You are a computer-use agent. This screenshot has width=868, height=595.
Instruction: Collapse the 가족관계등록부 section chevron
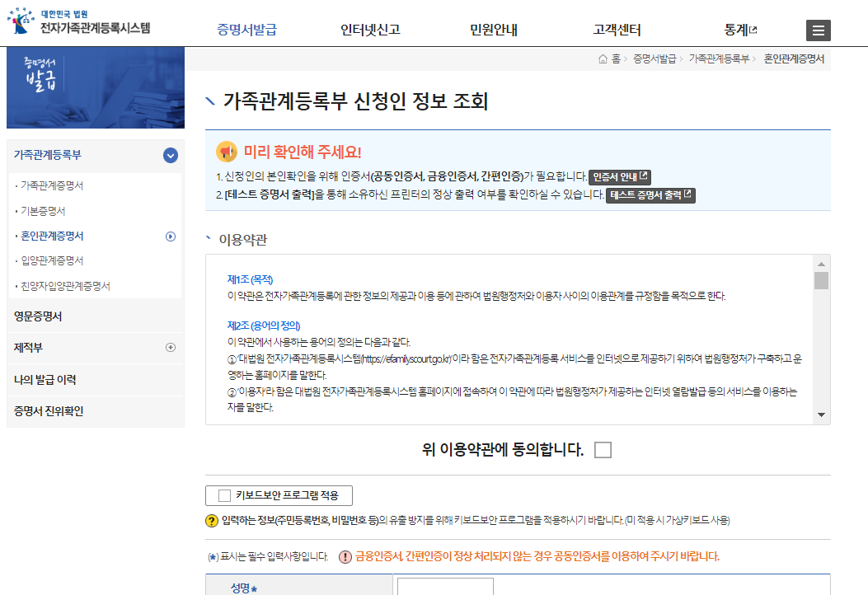(171, 155)
